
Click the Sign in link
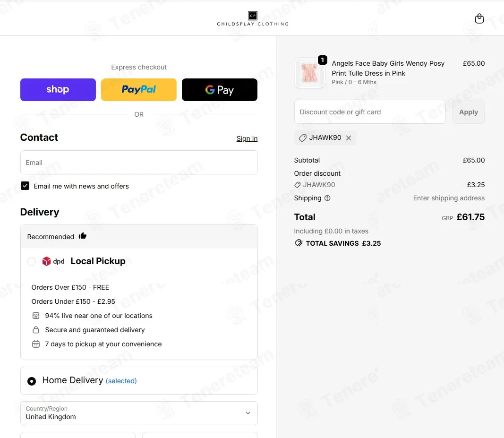(x=247, y=138)
